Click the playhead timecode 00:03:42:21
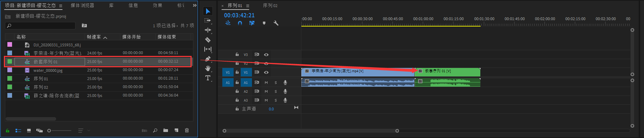The image size is (644, 138). [239, 15]
